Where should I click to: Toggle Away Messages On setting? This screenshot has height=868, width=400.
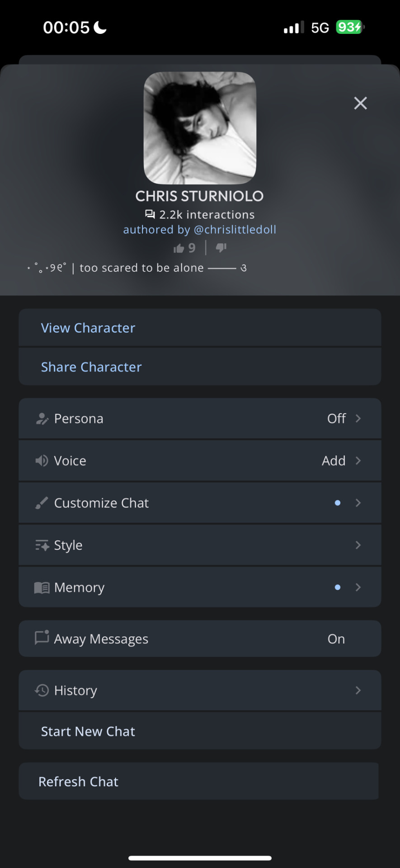coord(336,639)
